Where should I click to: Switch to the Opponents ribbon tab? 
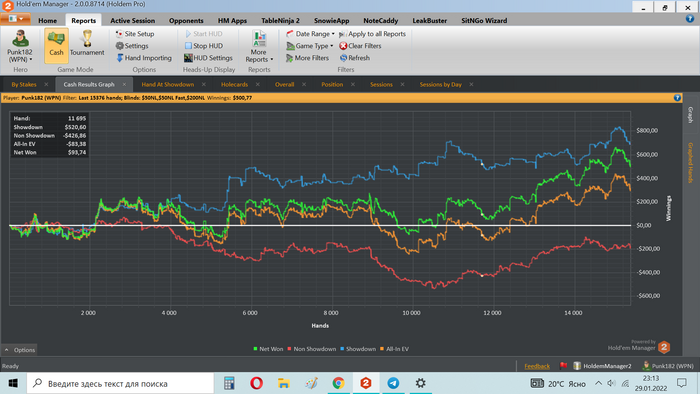pyautogui.click(x=186, y=21)
